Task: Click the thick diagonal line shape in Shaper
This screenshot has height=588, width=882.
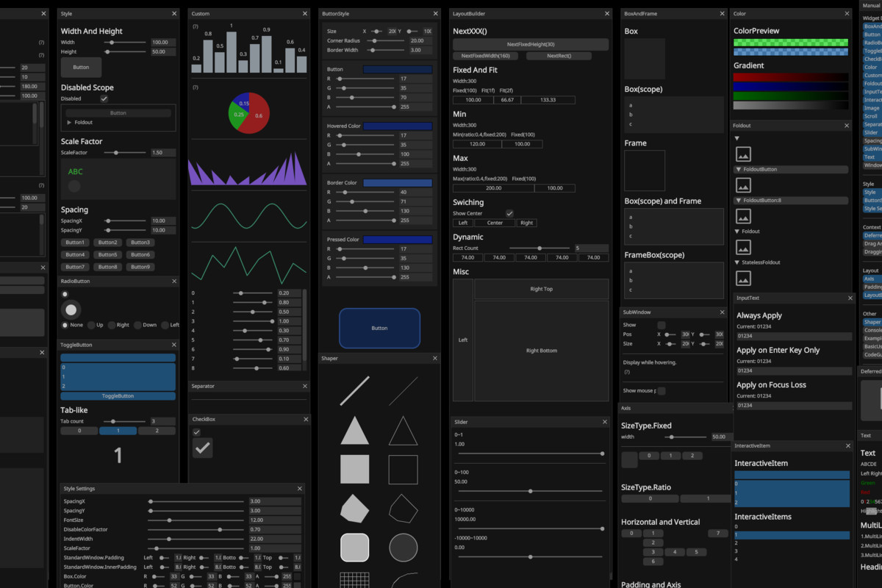Action: (355, 391)
